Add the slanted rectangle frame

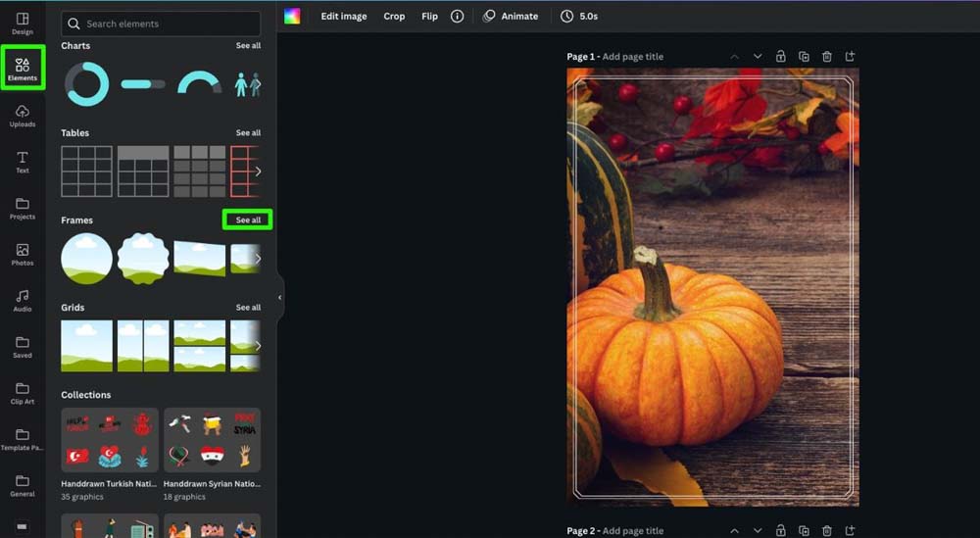coord(199,259)
